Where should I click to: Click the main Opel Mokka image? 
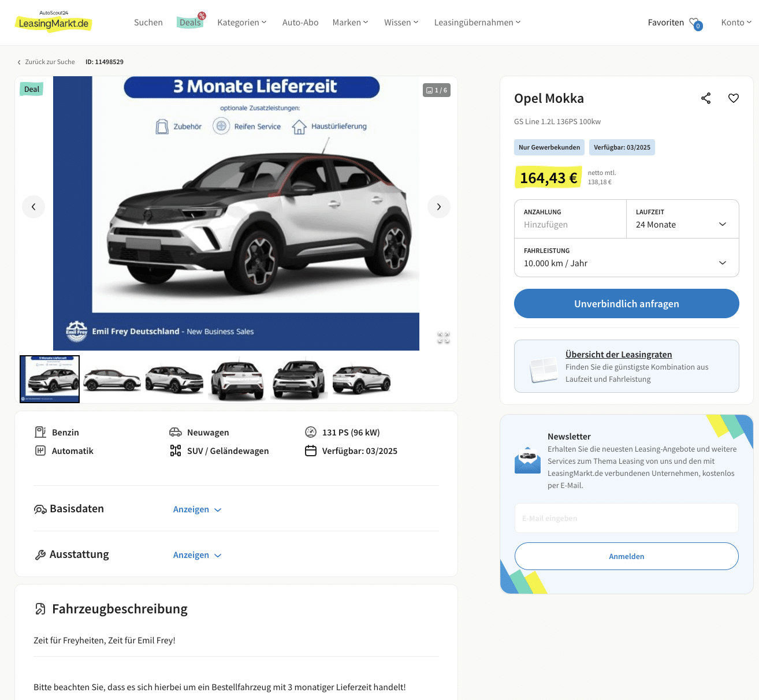(236, 213)
